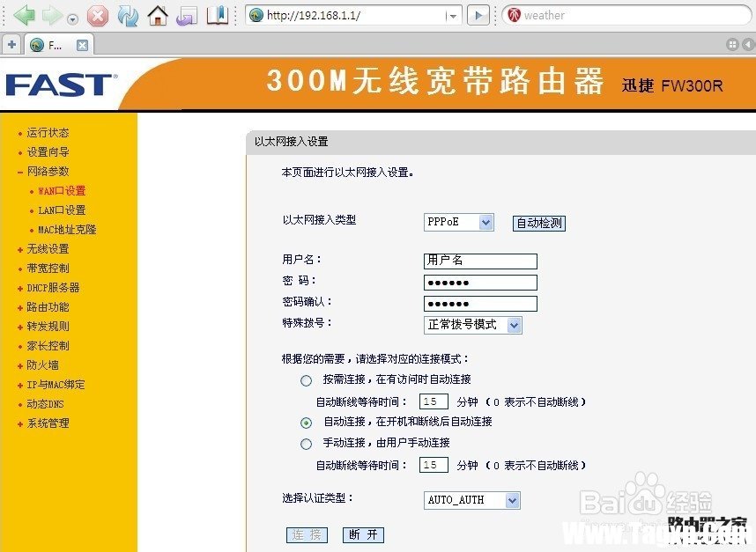Select WAN口设置 submenu item
The height and width of the screenshot is (552, 756).
point(62,191)
